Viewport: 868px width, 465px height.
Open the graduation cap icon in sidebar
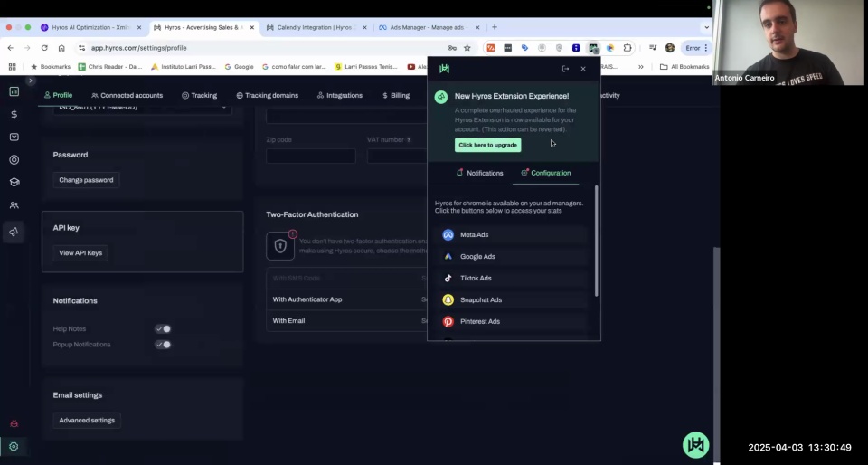point(14,182)
